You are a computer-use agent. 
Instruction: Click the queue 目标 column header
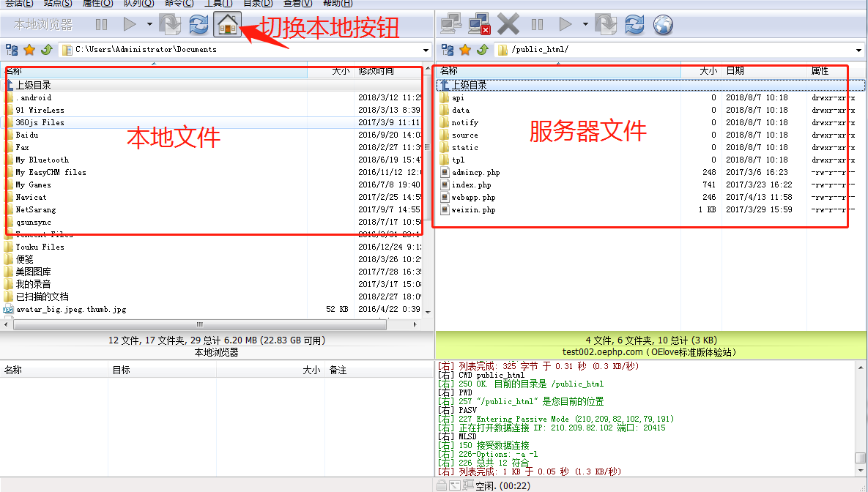162,370
